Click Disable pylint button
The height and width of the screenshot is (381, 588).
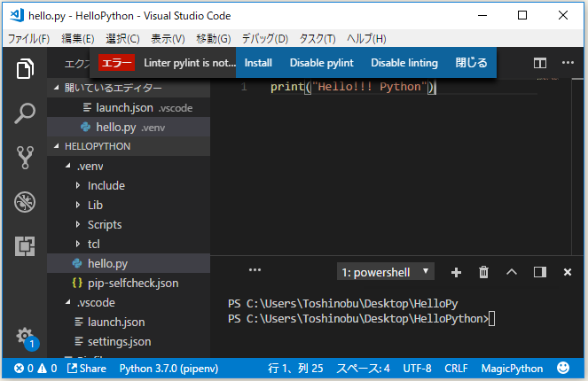321,63
